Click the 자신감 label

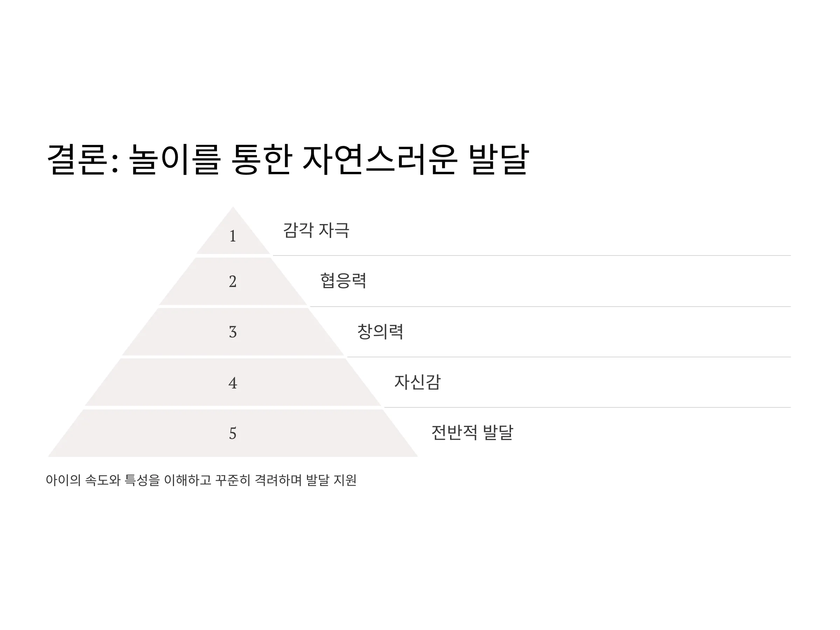tap(417, 382)
